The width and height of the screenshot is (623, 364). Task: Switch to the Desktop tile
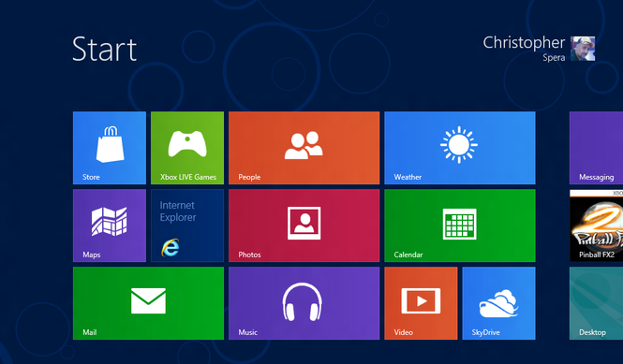[596, 303]
